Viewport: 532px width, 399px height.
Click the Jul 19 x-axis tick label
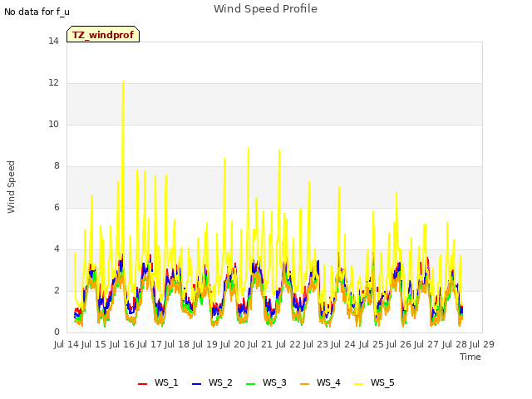tap(205, 344)
